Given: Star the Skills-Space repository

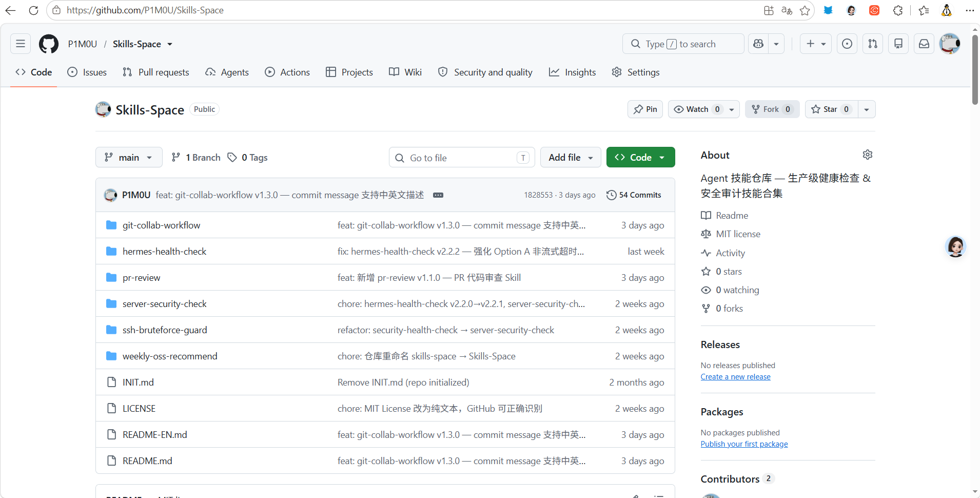Looking at the screenshot, I should (831, 109).
